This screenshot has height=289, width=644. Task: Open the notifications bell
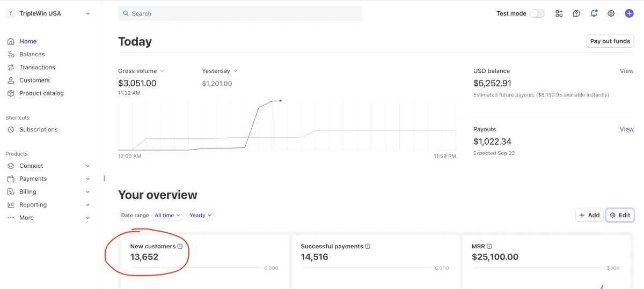[x=594, y=13]
